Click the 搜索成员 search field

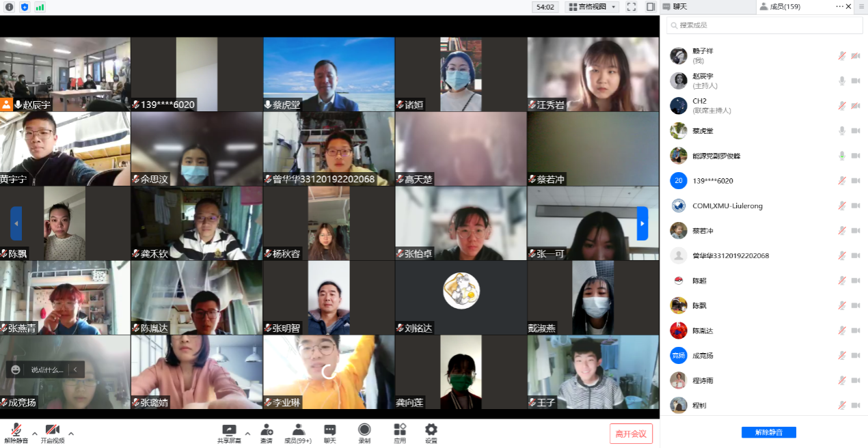(764, 25)
